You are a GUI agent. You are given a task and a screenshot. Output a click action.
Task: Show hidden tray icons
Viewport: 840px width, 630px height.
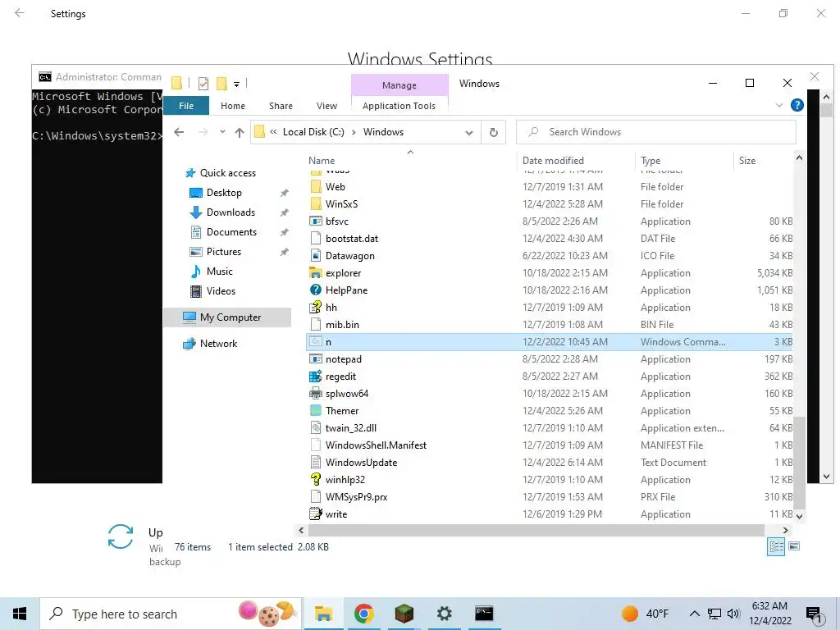point(694,614)
